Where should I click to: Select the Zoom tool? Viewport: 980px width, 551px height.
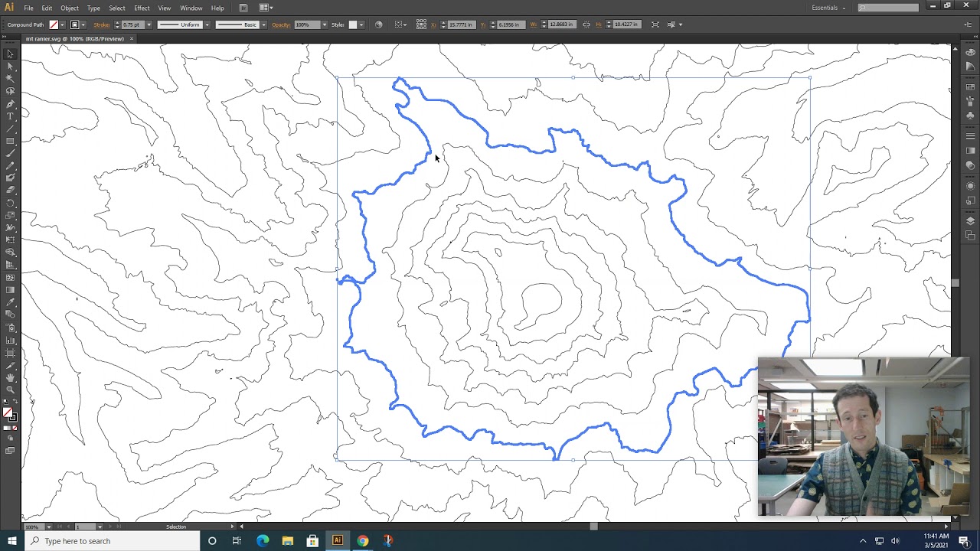click(10, 390)
